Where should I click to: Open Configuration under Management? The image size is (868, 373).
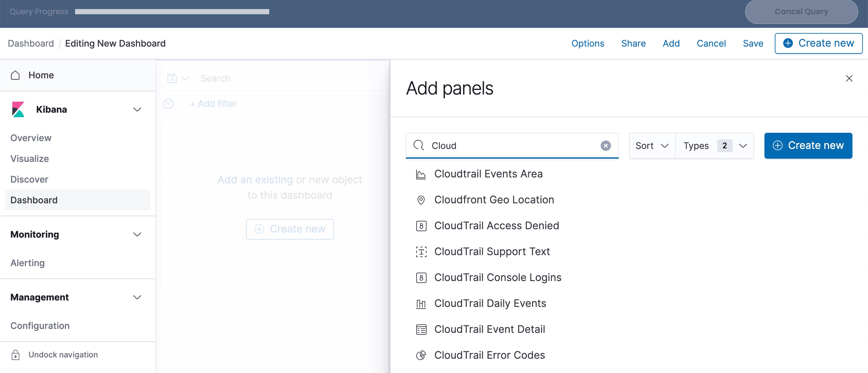pos(40,325)
